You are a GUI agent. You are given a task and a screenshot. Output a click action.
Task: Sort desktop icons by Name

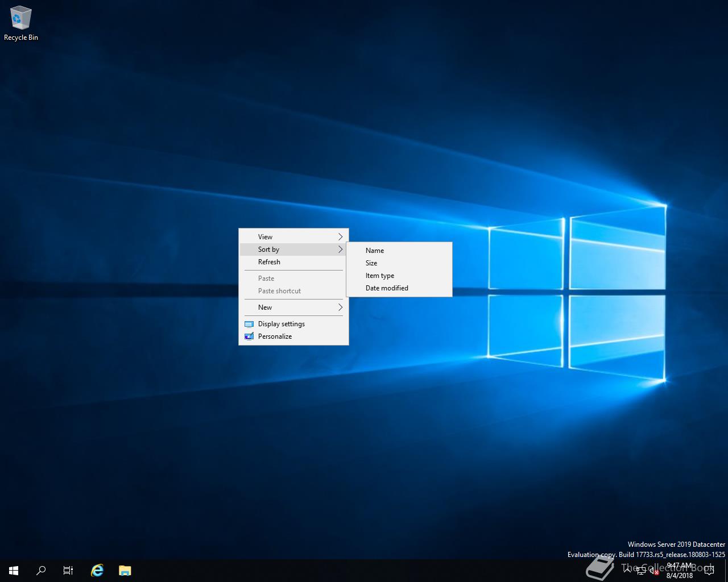pos(399,251)
